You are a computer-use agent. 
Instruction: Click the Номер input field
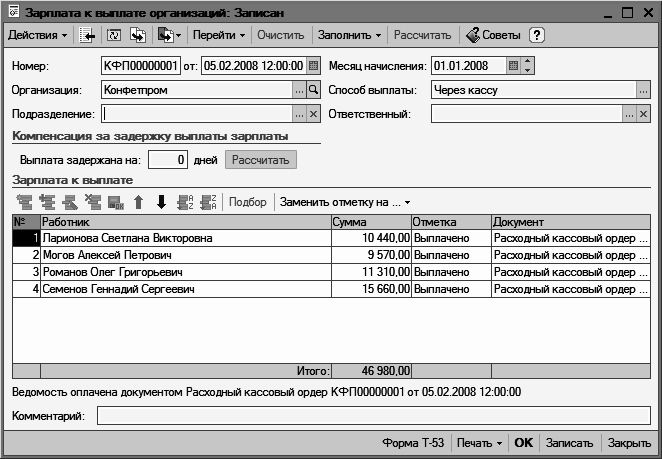pyautogui.click(x=141, y=66)
